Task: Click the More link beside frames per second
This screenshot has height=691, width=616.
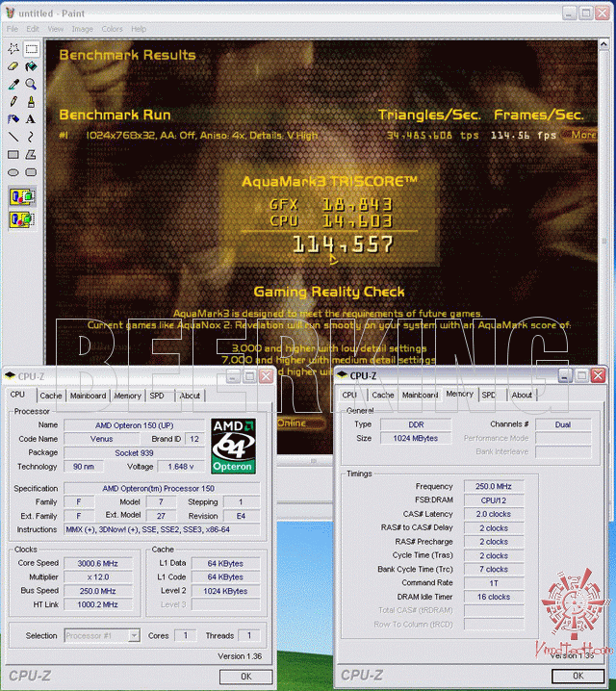Action: tap(583, 135)
